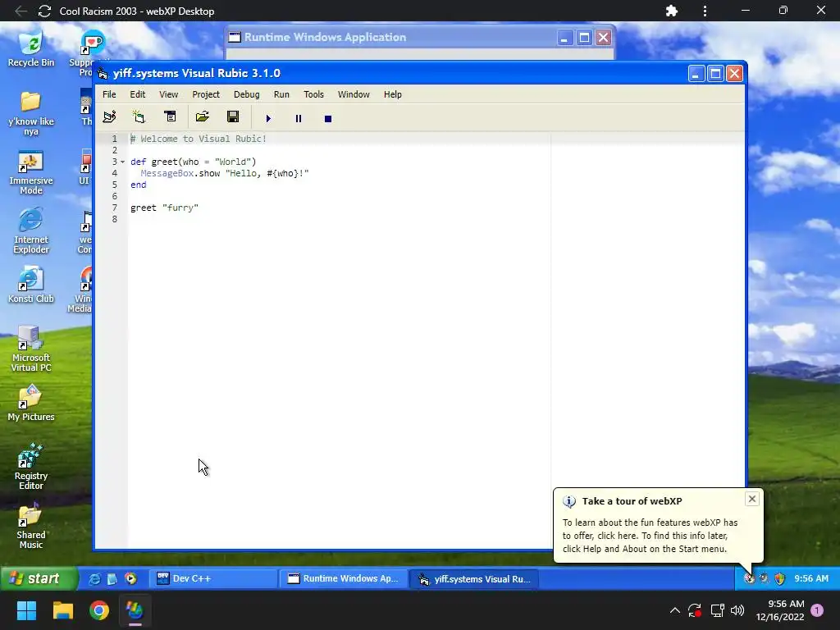Run the program with the play button
The image size is (840, 630).
pyautogui.click(x=268, y=118)
